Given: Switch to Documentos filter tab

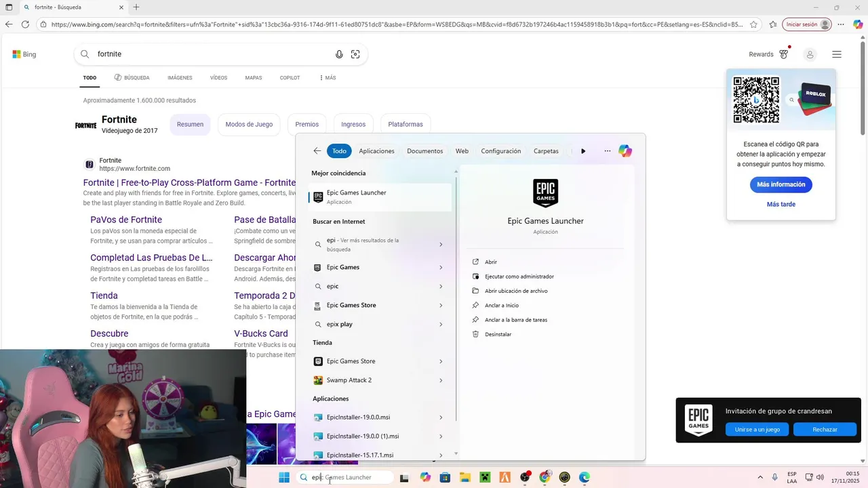Looking at the screenshot, I should [425, 151].
